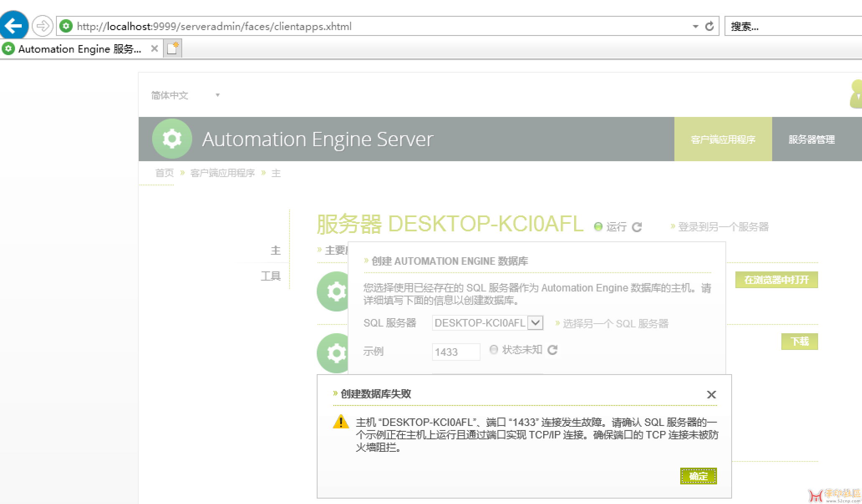Click the 创建 AUTOMATION ENGINE 数据库 title

tap(450, 261)
